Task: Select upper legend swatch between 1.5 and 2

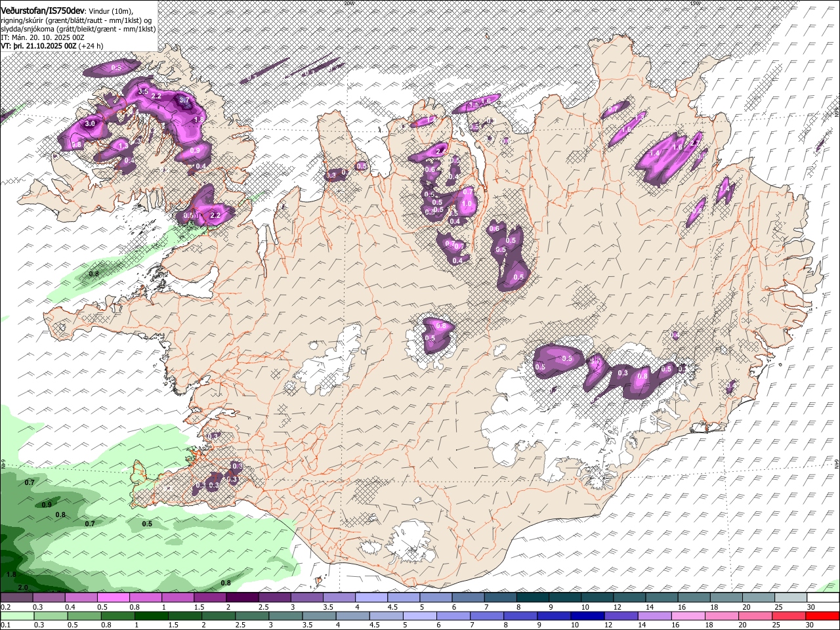Action: (210, 597)
